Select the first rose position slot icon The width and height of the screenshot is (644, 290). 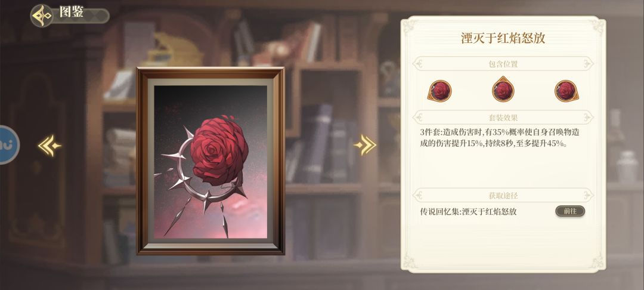click(x=439, y=90)
